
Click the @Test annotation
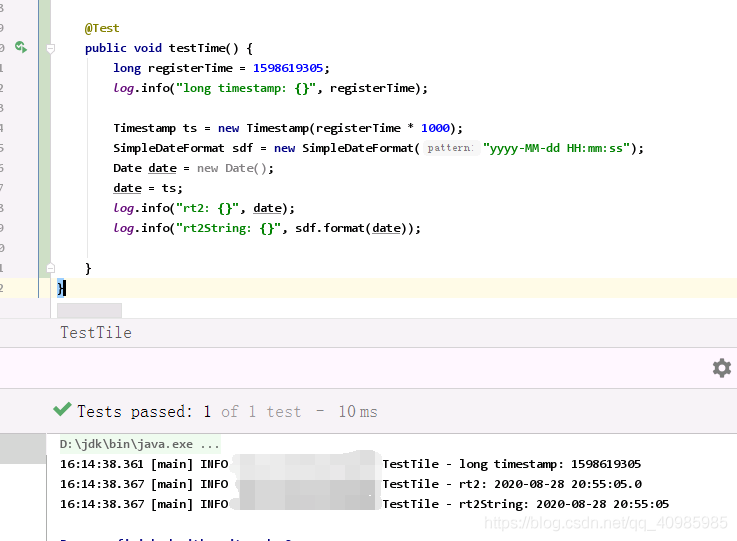click(x=102, y=28)
